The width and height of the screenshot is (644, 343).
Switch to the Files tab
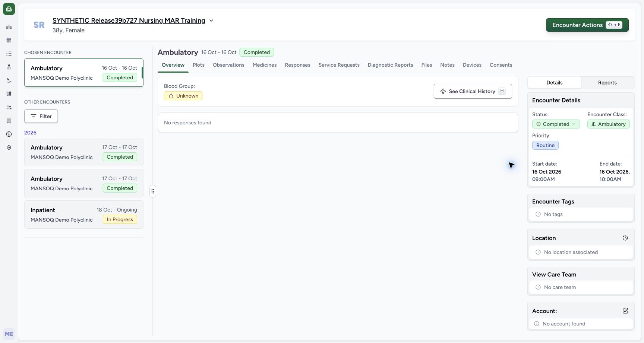click(427, 65)
